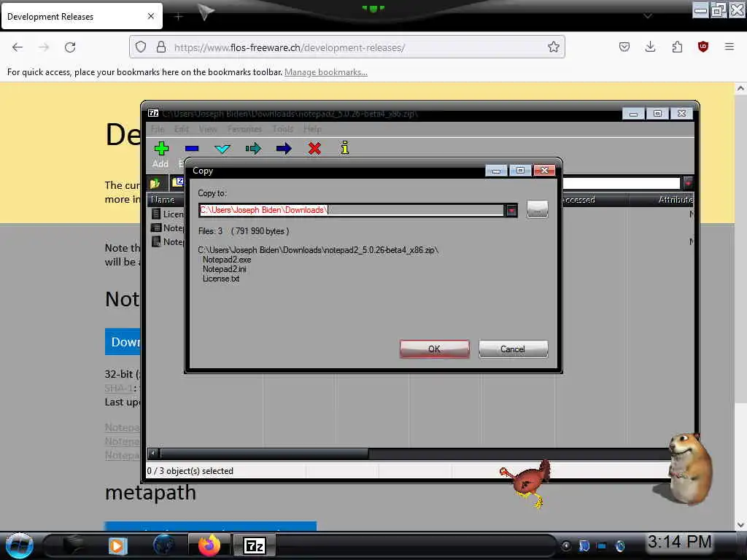Click the blue minus Extract icon in 7-Zip
The height and width of the screenshot is (560, 747).
pyautogui.click(x=192, y=149)
